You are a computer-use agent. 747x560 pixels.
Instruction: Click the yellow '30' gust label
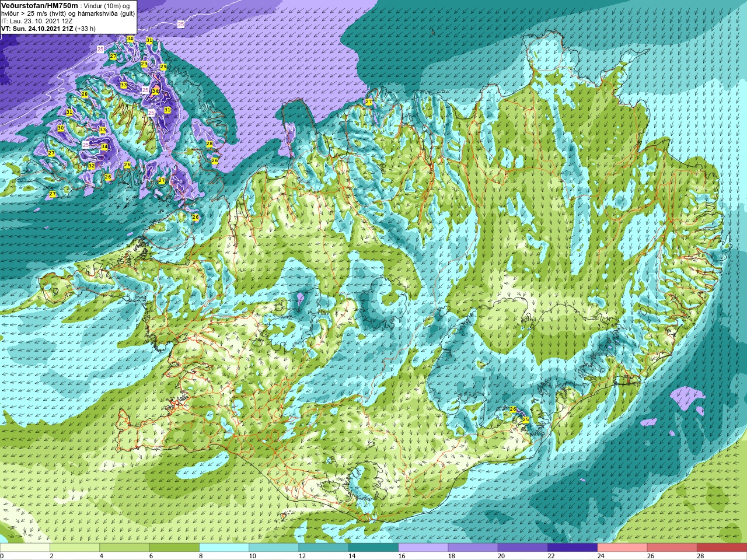pyautogui.click(x=61, y=128)
